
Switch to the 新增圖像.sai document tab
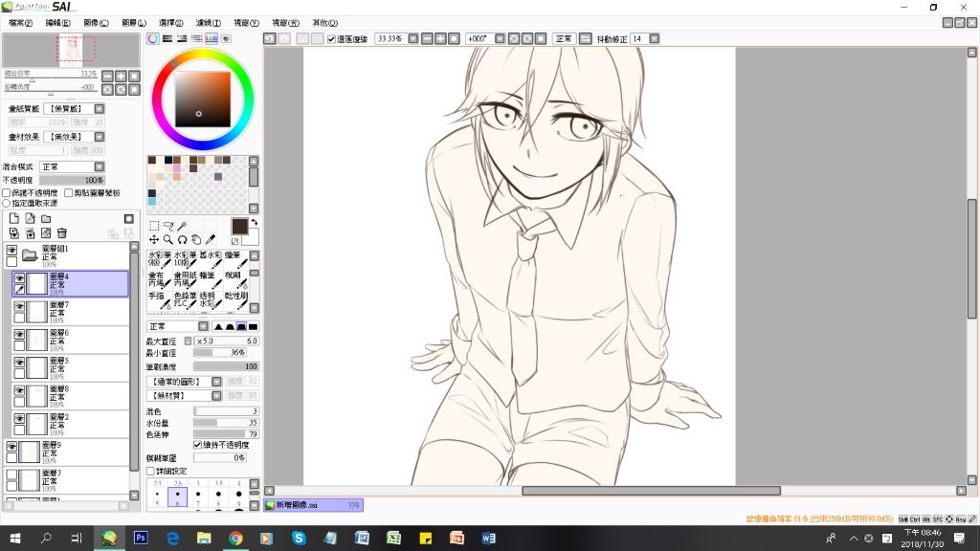(x=313, y=505)
